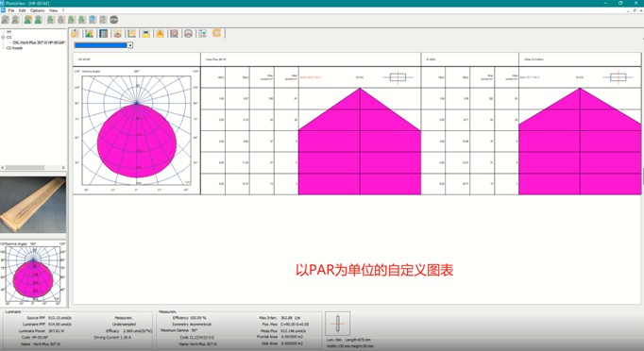The width and height of the screenshot is (644, 351).
Task: Select OXL Horti-Plus 307 W tree entry
Action: click(x=39, y=42)
